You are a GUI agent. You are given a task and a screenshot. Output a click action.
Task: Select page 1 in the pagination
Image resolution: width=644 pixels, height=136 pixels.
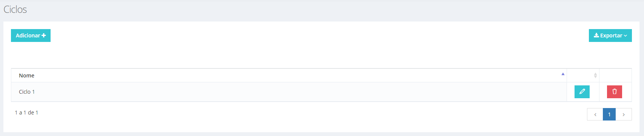click(609, 114)
